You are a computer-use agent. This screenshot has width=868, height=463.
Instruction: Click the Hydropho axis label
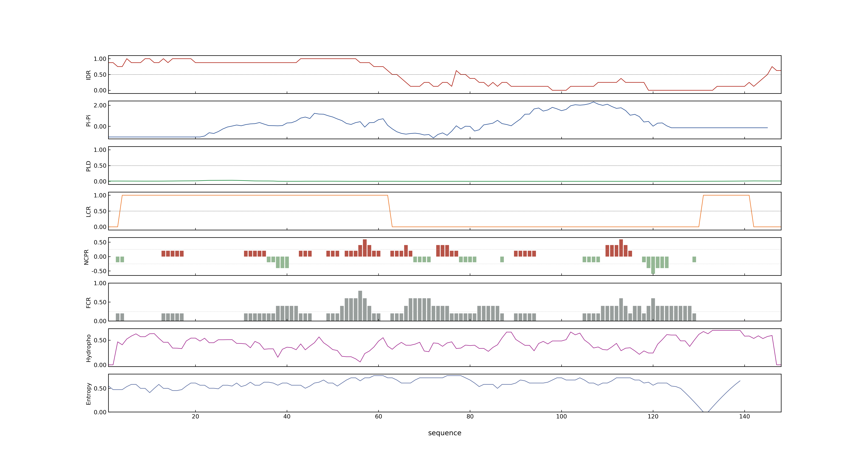(x=88, y=348)
